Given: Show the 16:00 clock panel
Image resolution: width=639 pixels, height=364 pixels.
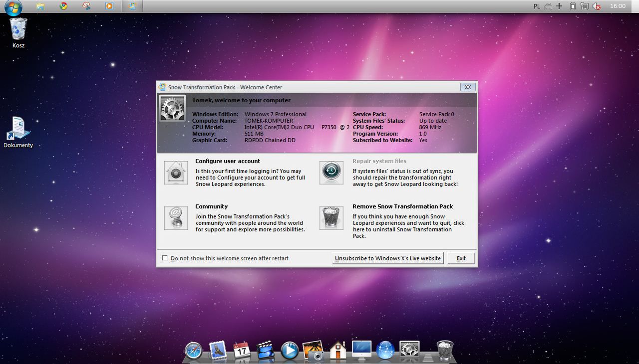Looking at the screenshot, I should (618, 6).
